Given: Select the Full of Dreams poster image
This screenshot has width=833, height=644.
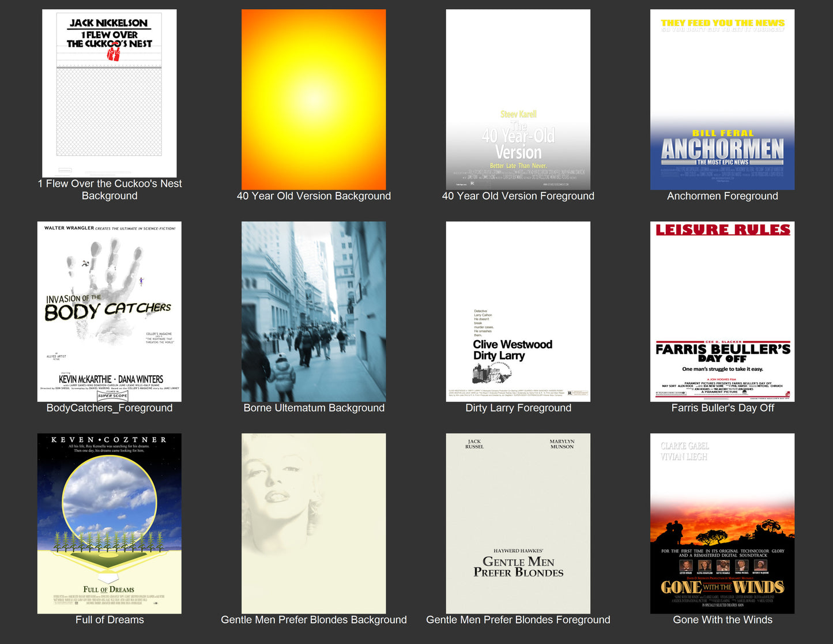Looking at the screenshot, I should pyautogui.click(x=109, y=524).
